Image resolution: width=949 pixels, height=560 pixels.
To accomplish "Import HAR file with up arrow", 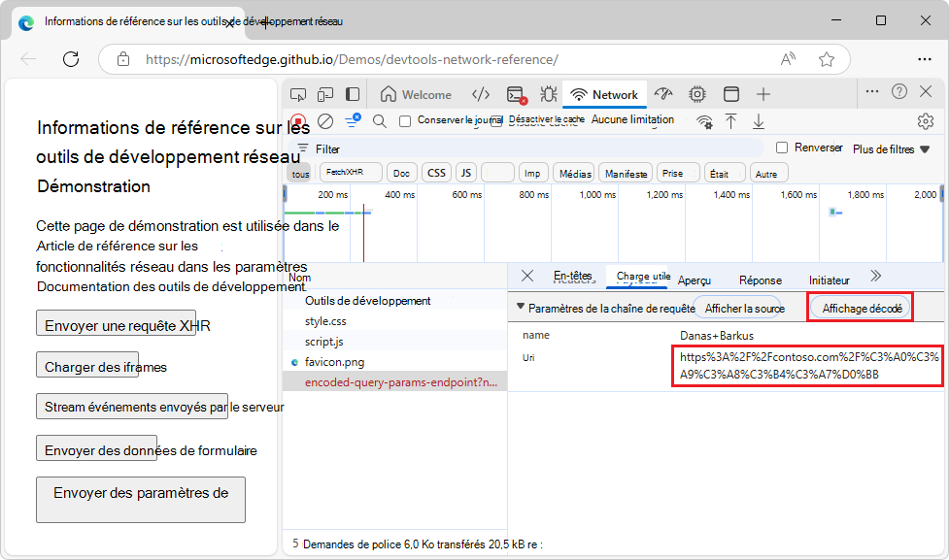I will pyautogui.click(x=731, y=121).
